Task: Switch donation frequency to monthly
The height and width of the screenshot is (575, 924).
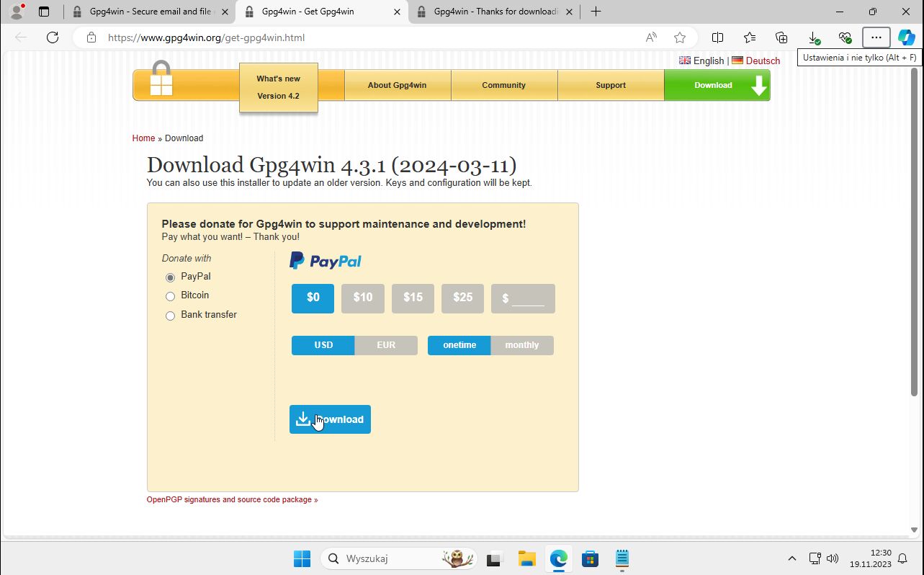Action: tap(521, 345)
